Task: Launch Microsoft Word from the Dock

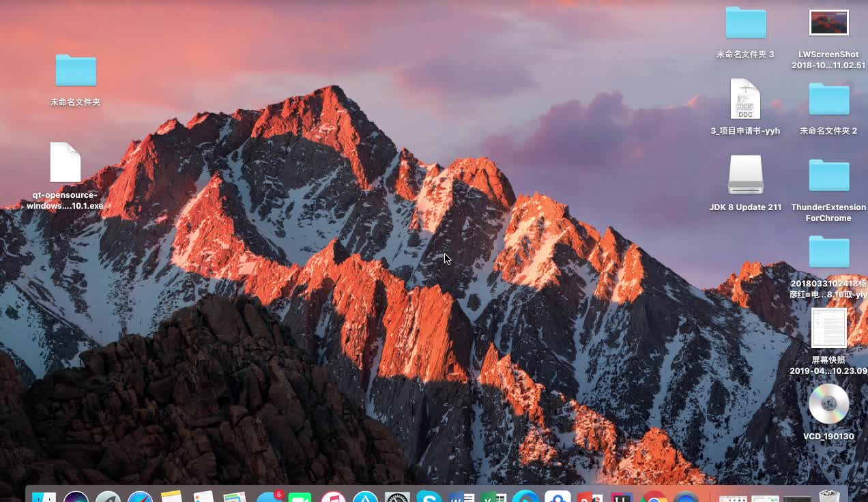Action: coord(461,497)
